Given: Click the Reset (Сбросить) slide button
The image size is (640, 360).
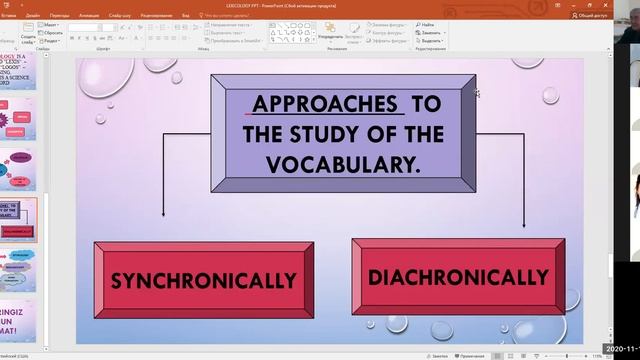Looking at the screenshot, I should coord(50,33).
